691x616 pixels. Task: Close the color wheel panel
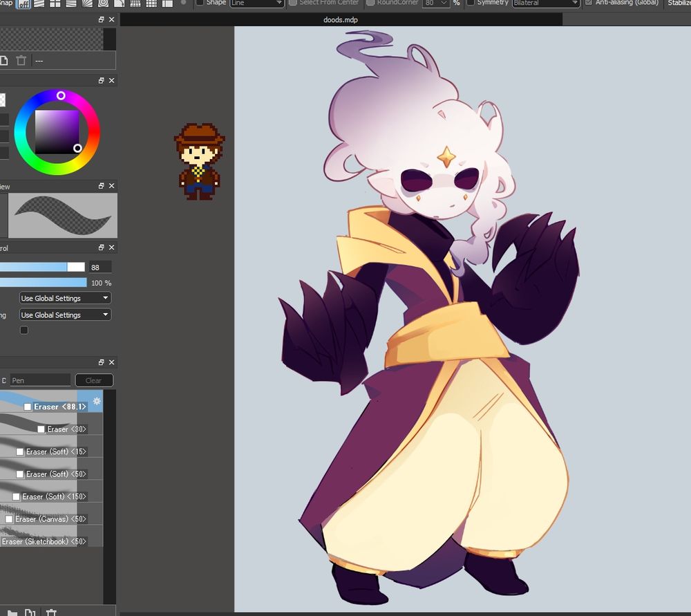pos(111,80)
